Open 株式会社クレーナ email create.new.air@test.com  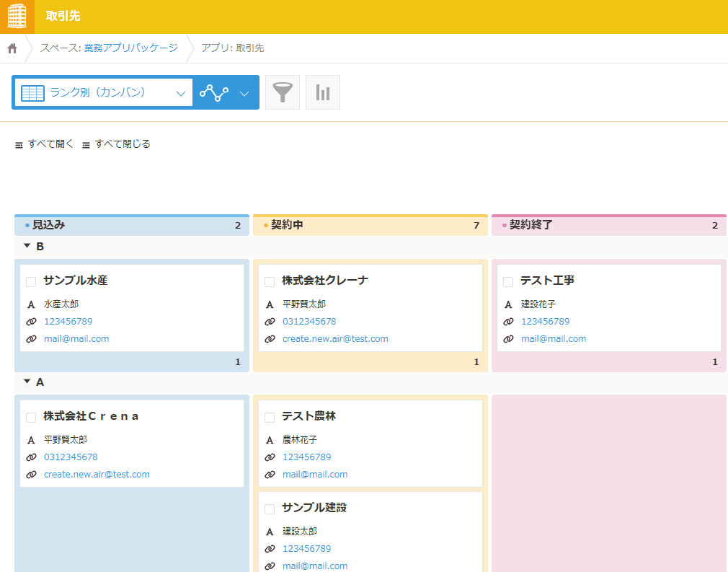(335, 339)
